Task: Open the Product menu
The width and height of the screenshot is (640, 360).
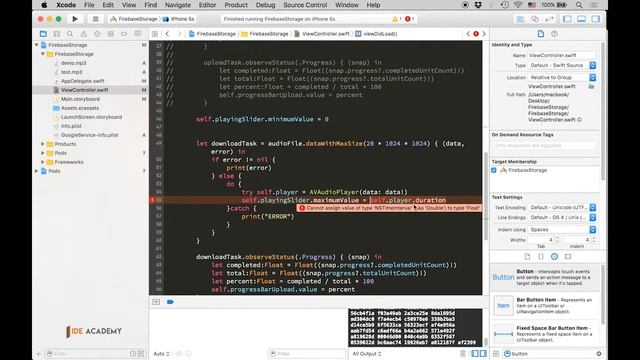Action: pos(236,5)
